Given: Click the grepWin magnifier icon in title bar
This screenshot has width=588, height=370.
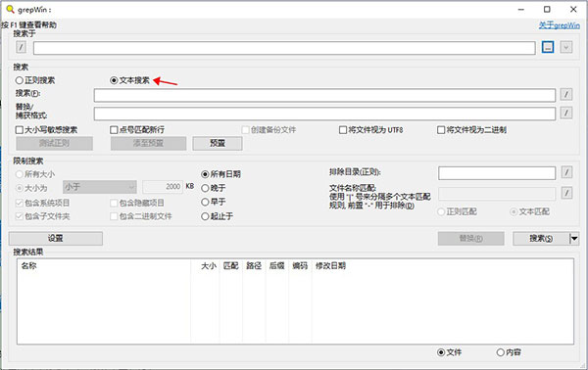Looking at the screenshot, I should tap(10, 9).
